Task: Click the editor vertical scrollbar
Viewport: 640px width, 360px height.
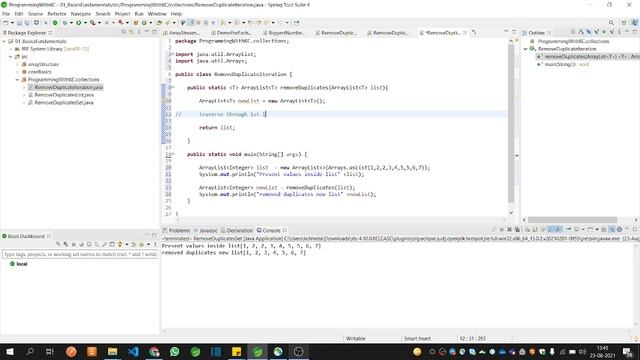Action: click(x=511, y=122)
